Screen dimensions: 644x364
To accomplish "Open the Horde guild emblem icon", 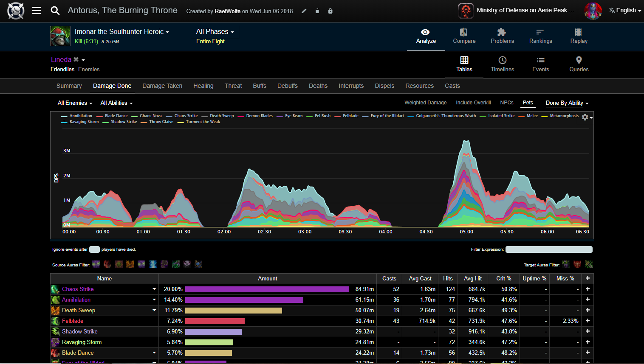I will 466,11.
